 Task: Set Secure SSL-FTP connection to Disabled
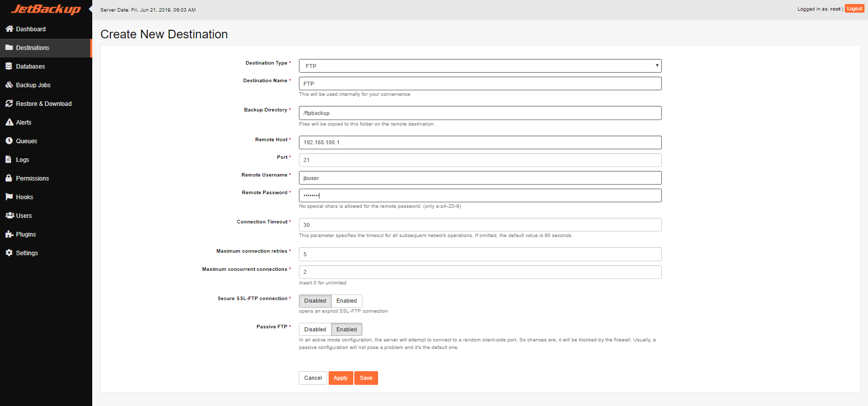pos(315,301)
